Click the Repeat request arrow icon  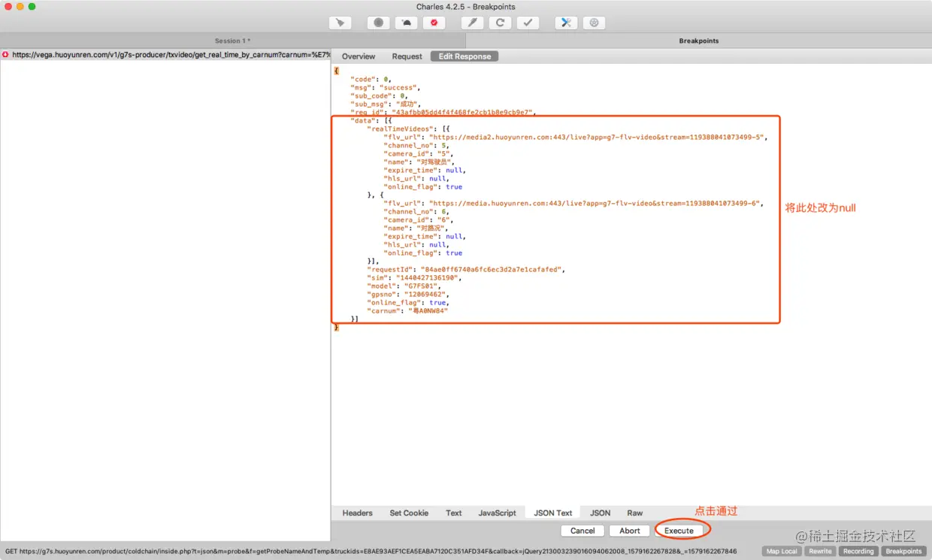click(500, 23)
